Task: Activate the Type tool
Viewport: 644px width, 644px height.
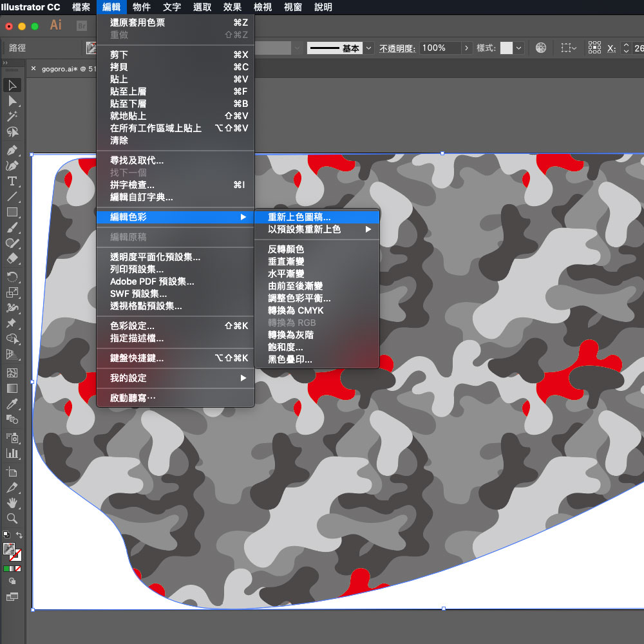Action: point(12,181)
